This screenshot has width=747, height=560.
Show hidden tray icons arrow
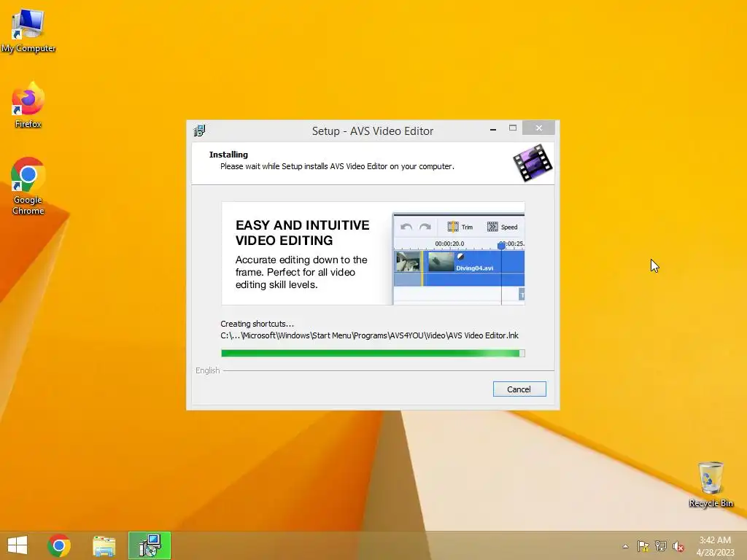(625, 546)
